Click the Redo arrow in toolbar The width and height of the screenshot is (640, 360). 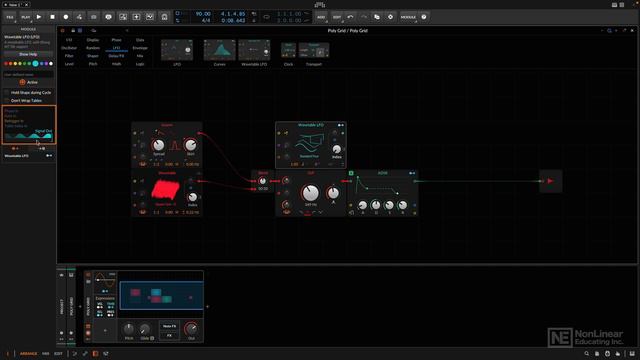point(364,17)
